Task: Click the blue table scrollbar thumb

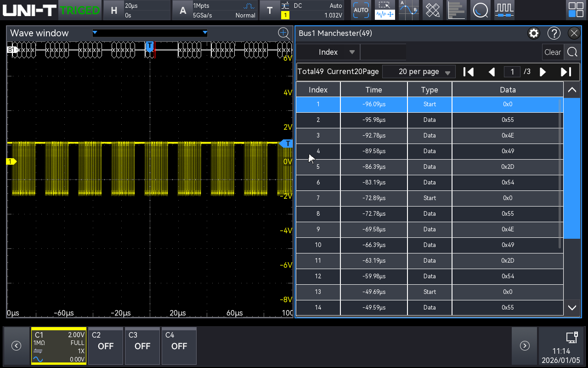Action: 572,168
